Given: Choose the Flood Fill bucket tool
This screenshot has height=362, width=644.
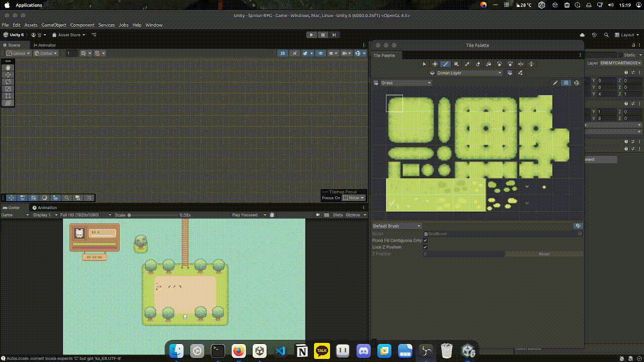Looking at the screenshot, I should [489, 64].
